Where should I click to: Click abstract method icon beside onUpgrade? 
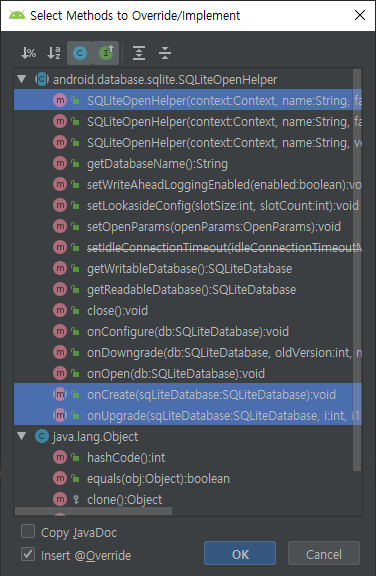60,415
